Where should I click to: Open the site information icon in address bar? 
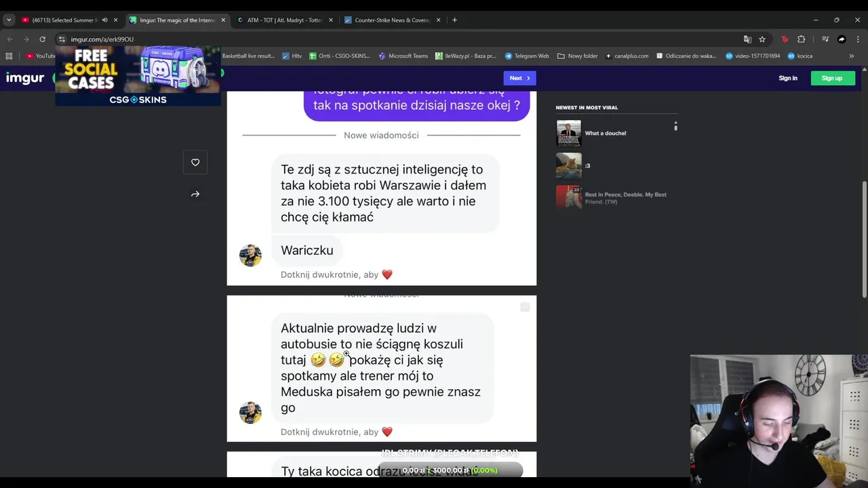pos(62,39)
